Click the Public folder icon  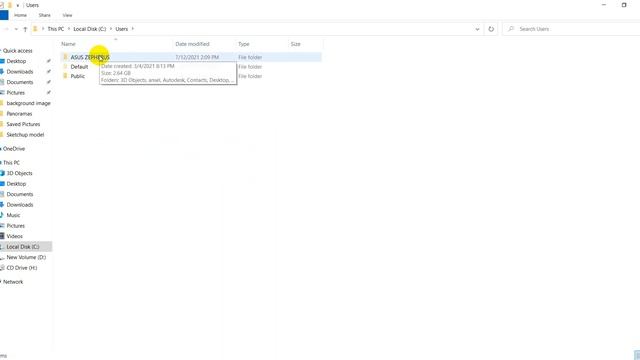point(65,76)
